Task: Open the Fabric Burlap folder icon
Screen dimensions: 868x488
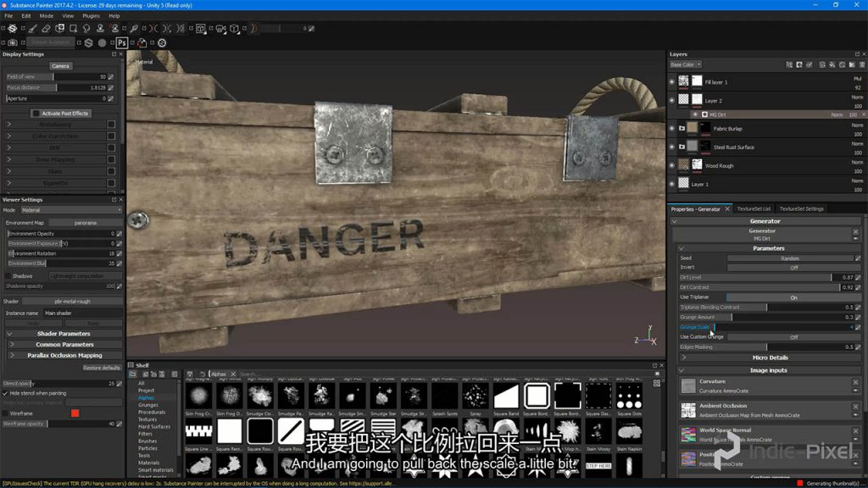Action: (682, 129)
